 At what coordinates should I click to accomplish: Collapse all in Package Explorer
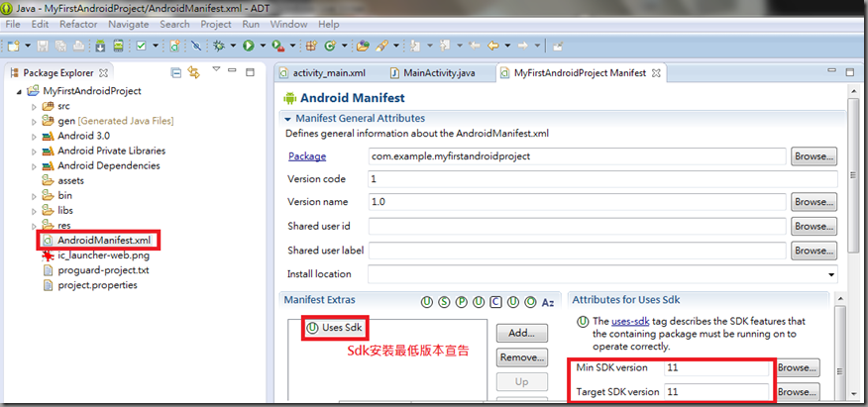click(176, 72)
